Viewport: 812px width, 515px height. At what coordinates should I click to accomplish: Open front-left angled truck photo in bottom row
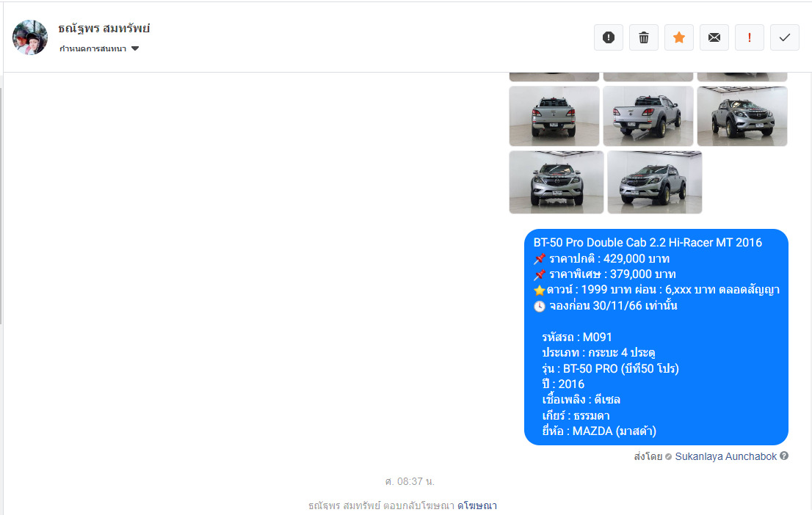coord(655,182)
